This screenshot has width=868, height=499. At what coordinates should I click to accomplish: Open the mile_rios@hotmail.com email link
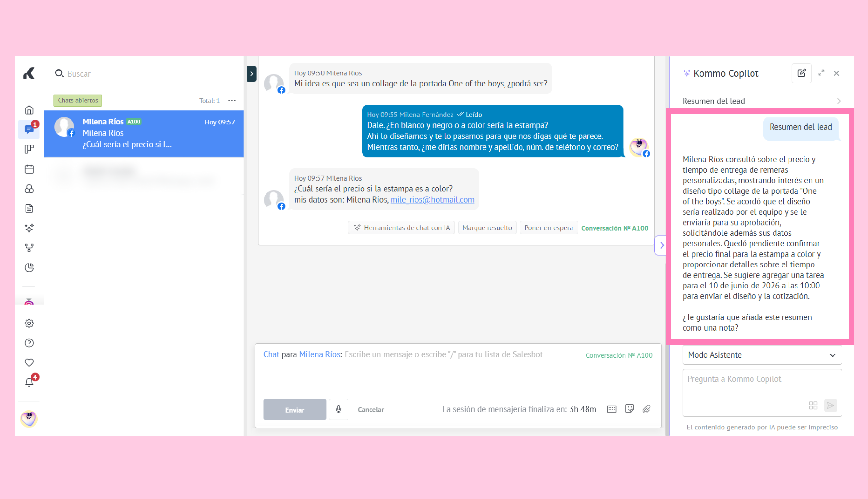point(432,200)
